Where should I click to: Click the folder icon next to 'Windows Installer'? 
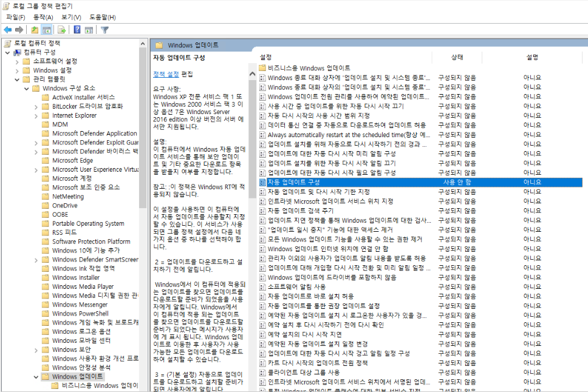tap(46, 277)
